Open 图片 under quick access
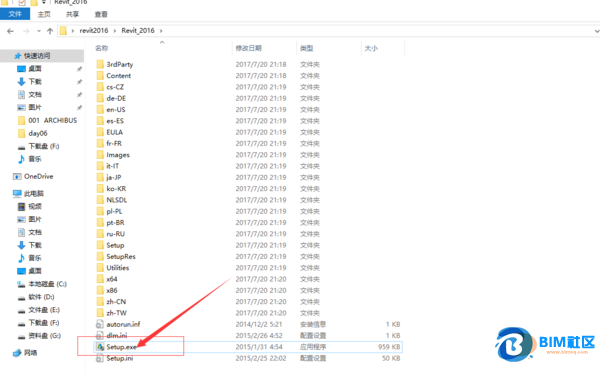The height and width of the screenshot is (374, 600). click(35, 108)
